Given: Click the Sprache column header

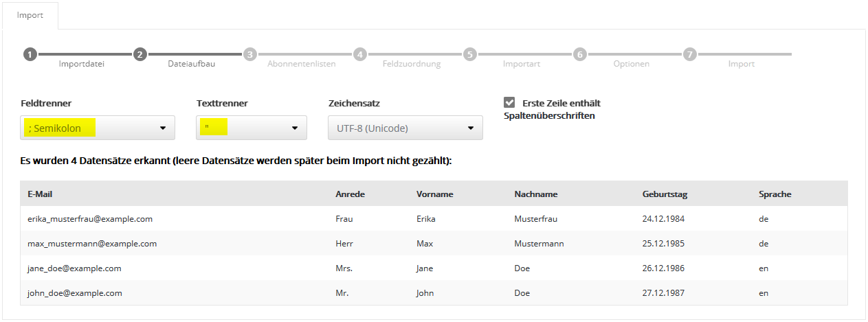Looking at the screenshot, I should point(775,194).
